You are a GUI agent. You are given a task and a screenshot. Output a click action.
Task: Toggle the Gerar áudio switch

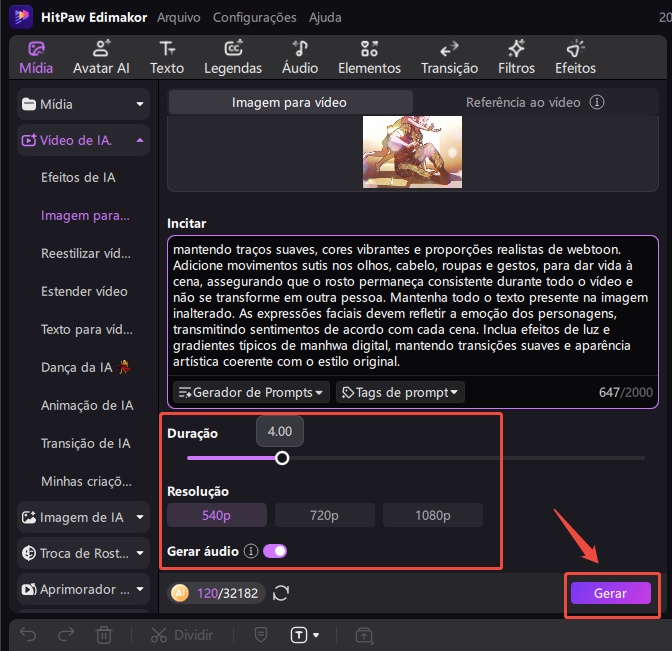click(x=275, y=551)
